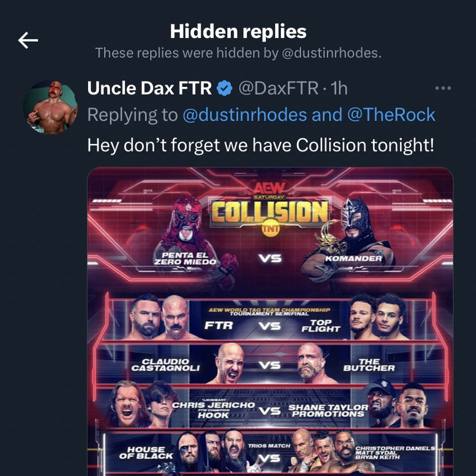
Task: Open the @dustinrhodes mention link
Action: pos(245,115)
